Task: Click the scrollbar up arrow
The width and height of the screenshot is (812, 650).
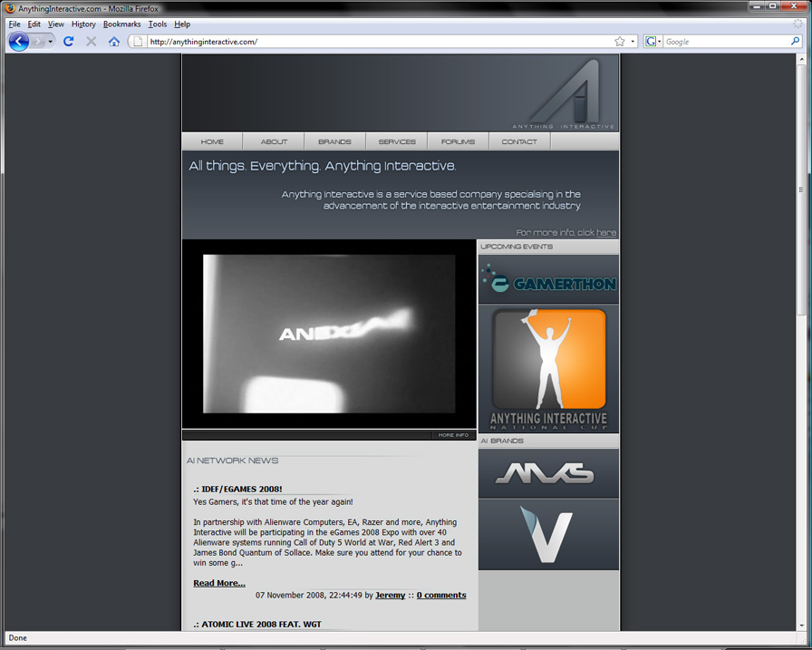Action: tap(801, 59)
